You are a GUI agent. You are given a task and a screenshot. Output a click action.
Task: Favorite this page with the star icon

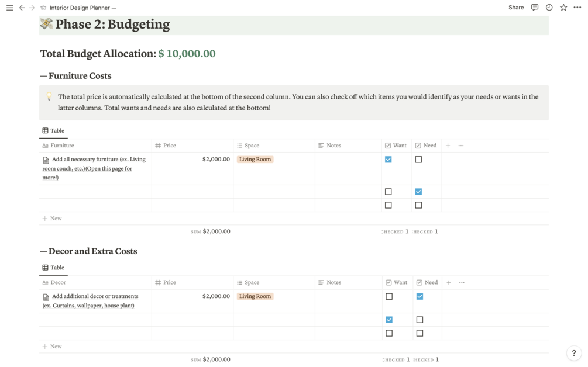[x=563, y=8]
